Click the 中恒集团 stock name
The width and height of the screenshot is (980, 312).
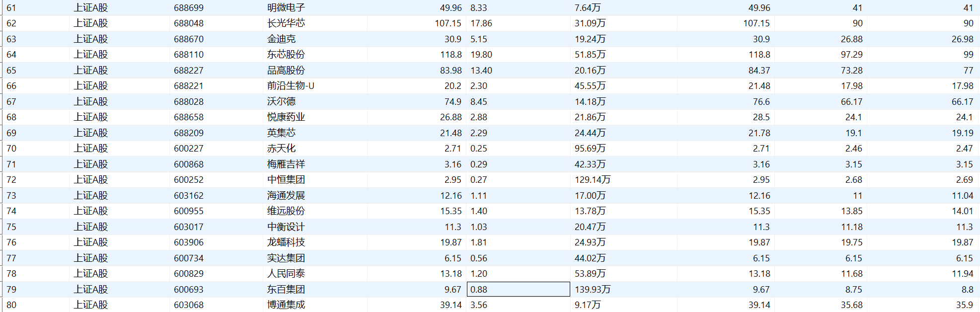(x=286, y=180)
